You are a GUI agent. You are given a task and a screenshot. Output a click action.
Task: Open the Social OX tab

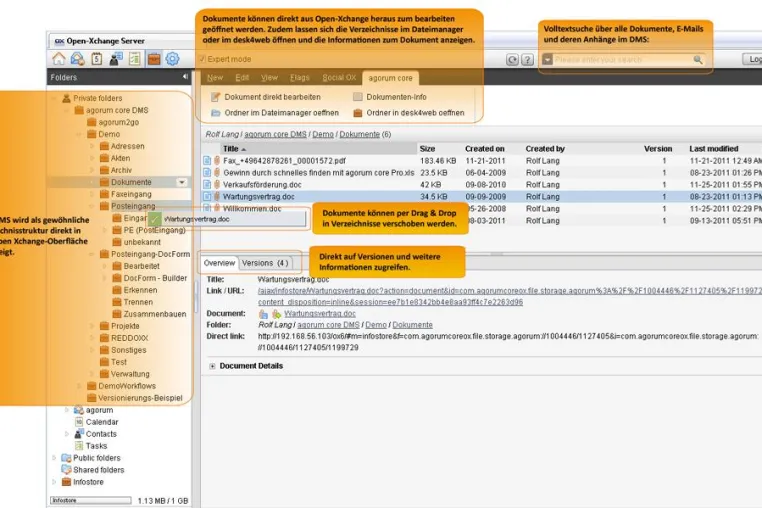click(339, 78)
